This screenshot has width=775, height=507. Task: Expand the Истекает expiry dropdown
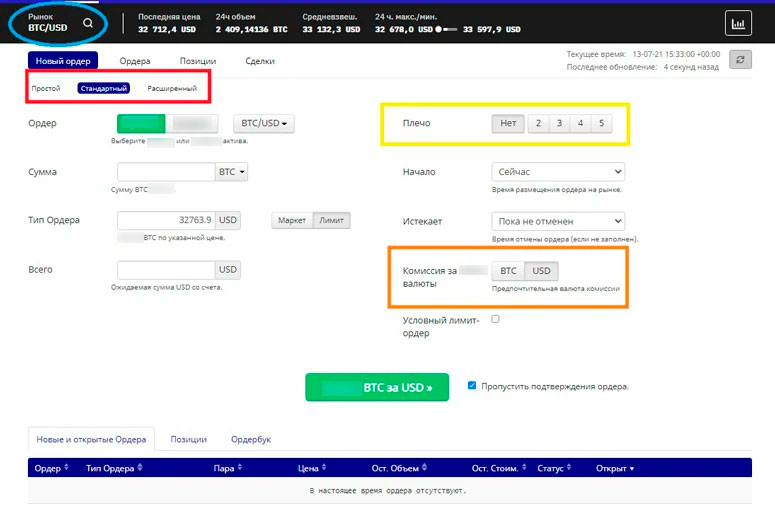[x=558, y=221]
